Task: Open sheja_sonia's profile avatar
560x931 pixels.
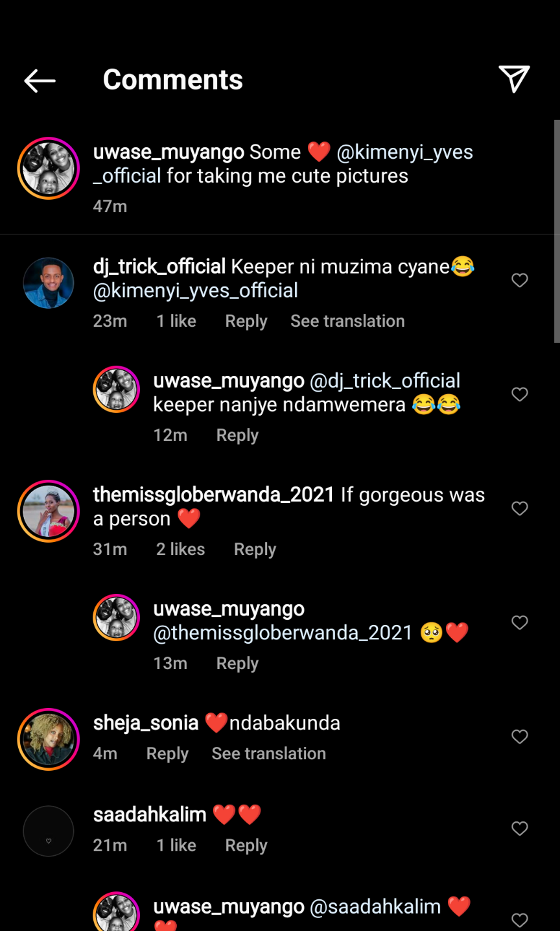Action: pos(49,739)
